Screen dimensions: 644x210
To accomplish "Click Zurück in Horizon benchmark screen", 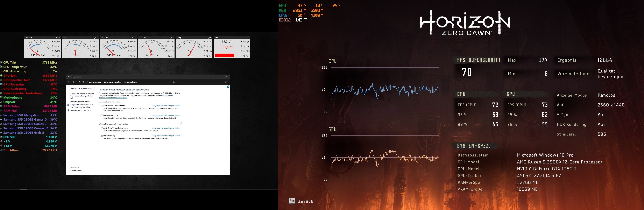I will pos(305,201).
